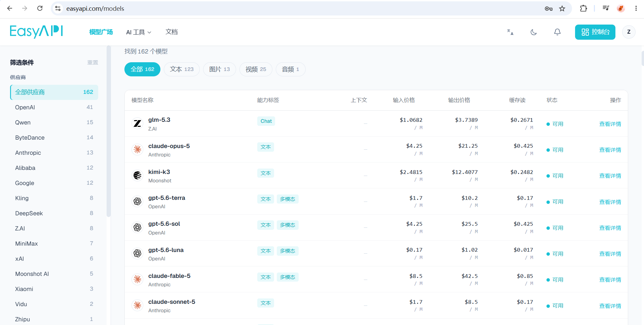Screen dimensions: 644x325
Task: Open the notifications bell
Action: (x=557, y=32)
